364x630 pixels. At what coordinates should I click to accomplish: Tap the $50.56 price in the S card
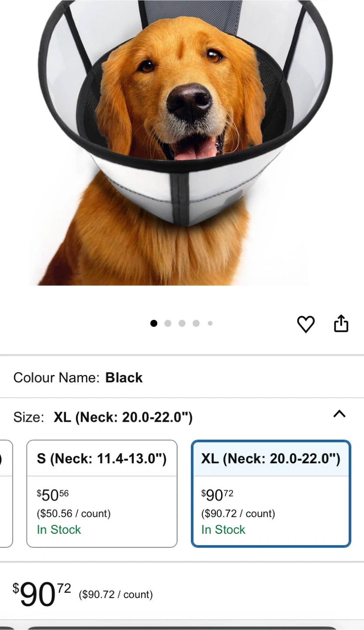coord(53,495)
